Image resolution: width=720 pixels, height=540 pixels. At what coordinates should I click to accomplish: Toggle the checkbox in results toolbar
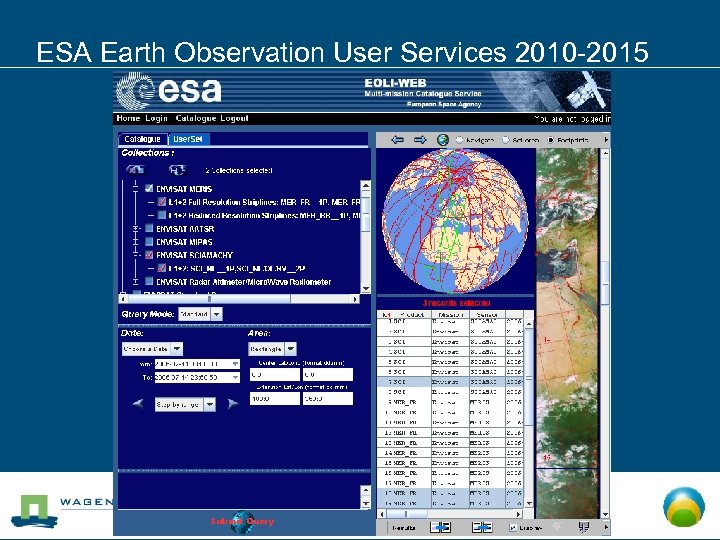(513, 528)
